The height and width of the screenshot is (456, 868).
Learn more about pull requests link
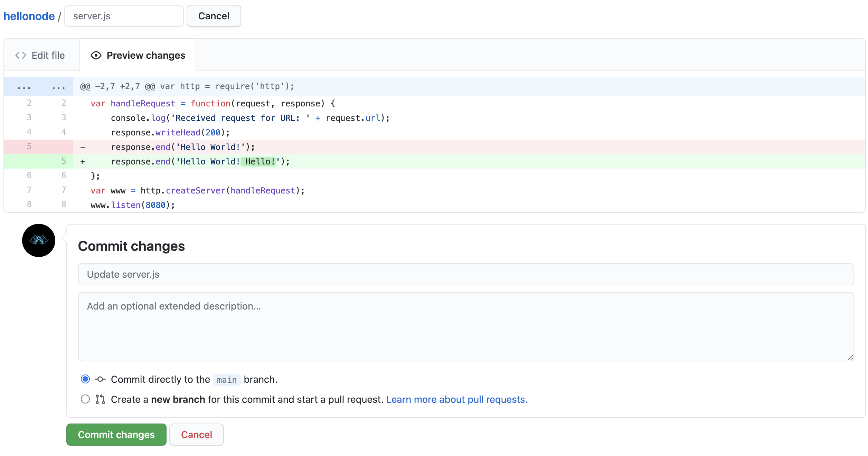(x=457, y=399)
